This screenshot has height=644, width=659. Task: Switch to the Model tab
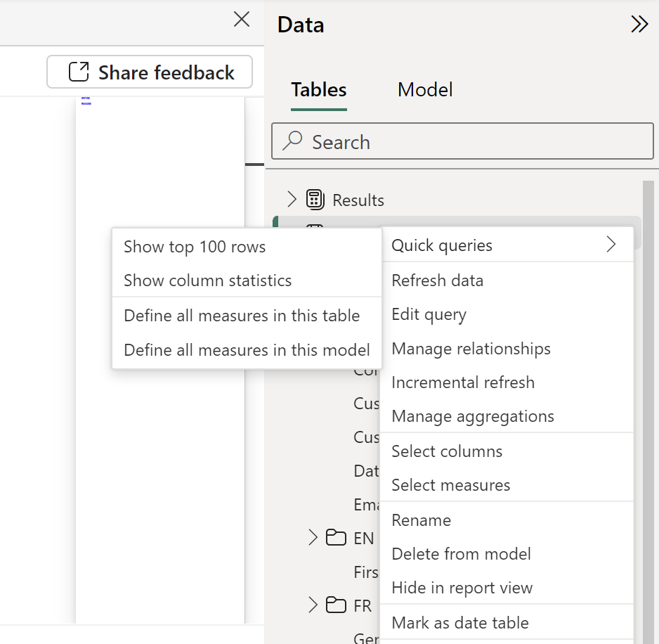coord(425,90)
